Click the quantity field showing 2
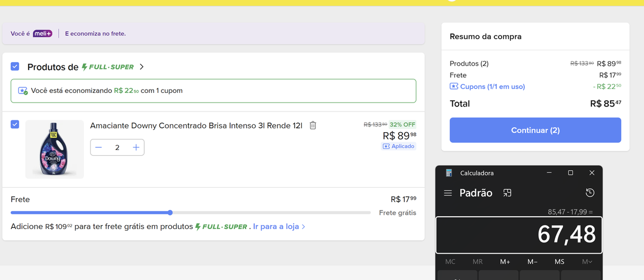Viewport: 644px width, 280px height. pyautogui.click(x=117, y=148)
